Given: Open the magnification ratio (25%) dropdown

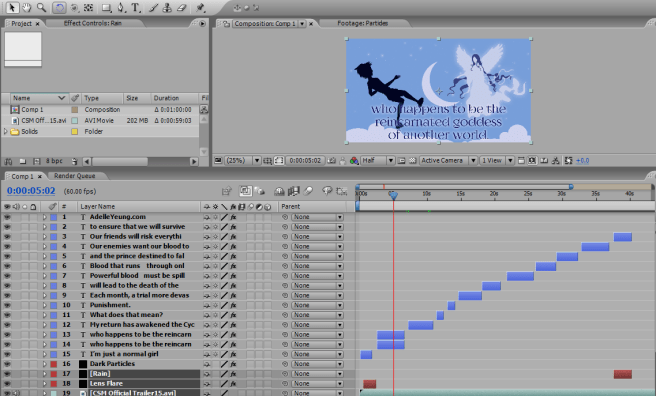Looking at the screenshot, I should click(243, 161).
